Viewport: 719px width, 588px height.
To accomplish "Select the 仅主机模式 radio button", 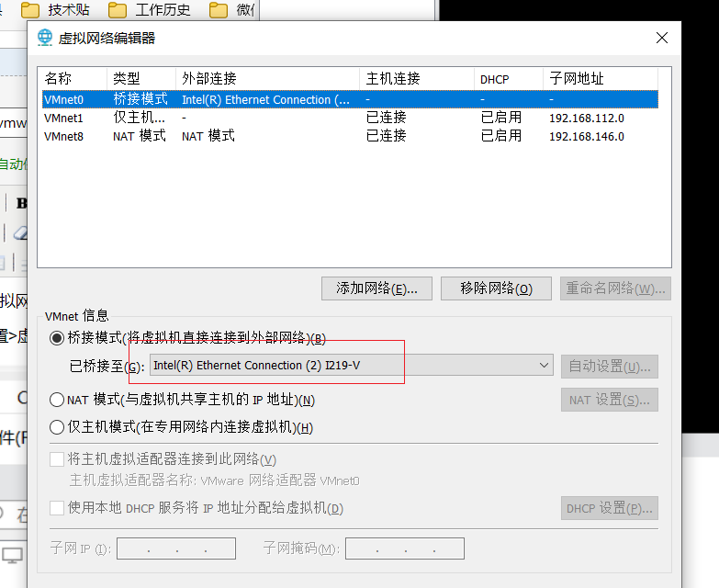I will tap(57, 427).
